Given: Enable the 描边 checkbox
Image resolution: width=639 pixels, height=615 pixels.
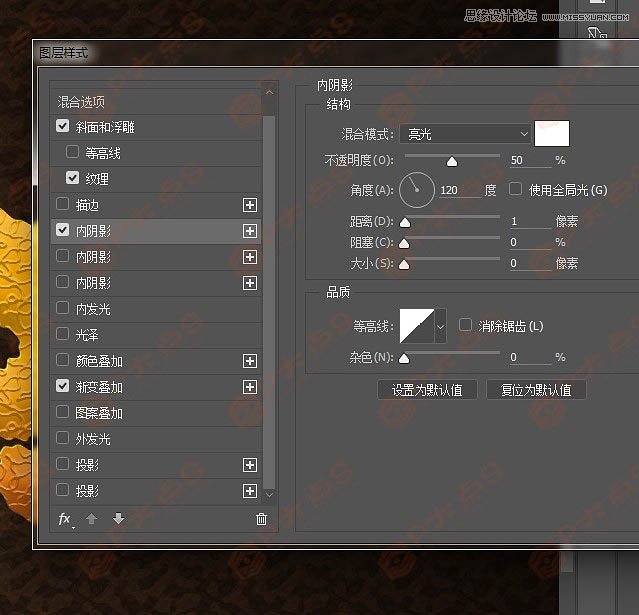Looking at the screenshot, I should [62, 203].
